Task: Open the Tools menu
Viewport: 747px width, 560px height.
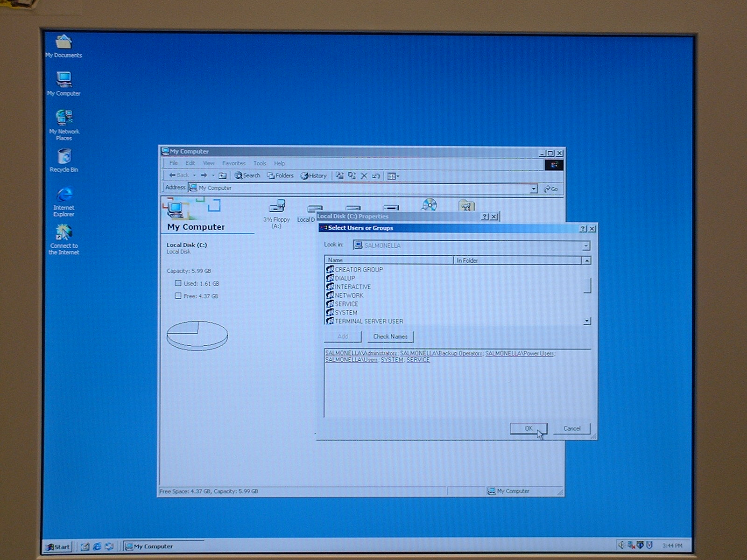Action: 260,163
